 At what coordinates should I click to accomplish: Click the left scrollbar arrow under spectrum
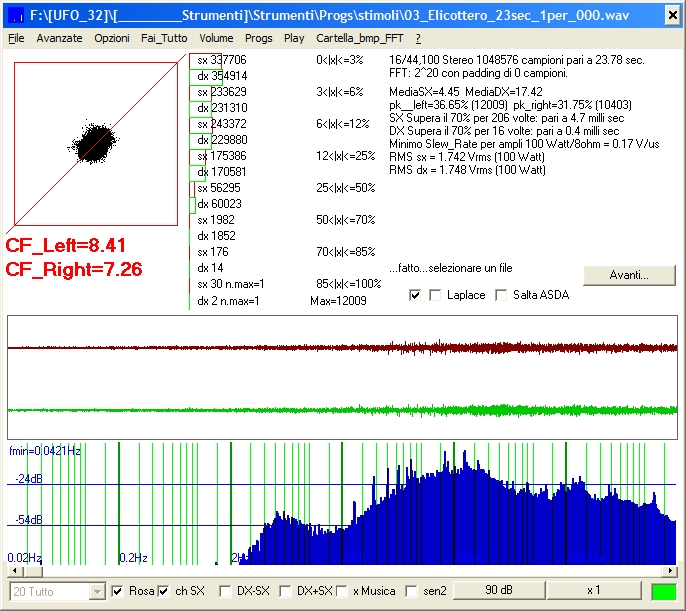pyautogui.click(x=15, y=571)
